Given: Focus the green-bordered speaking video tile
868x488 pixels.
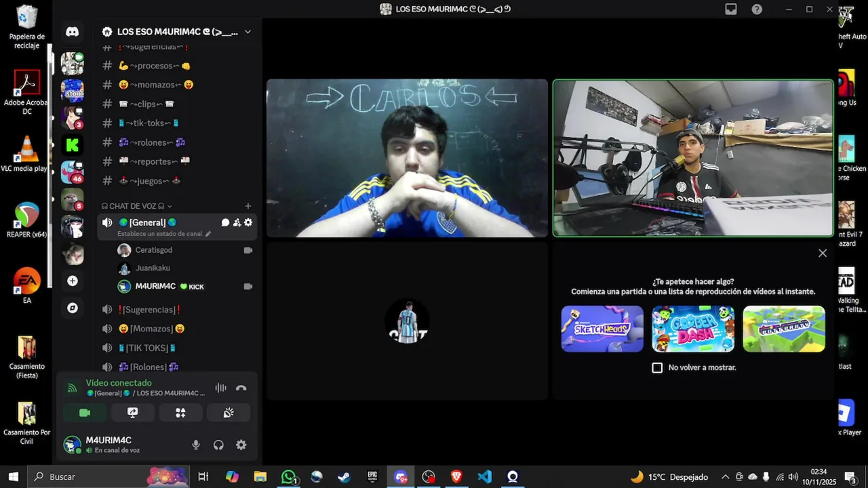Looking at the screenshot, I should (693, 158).
